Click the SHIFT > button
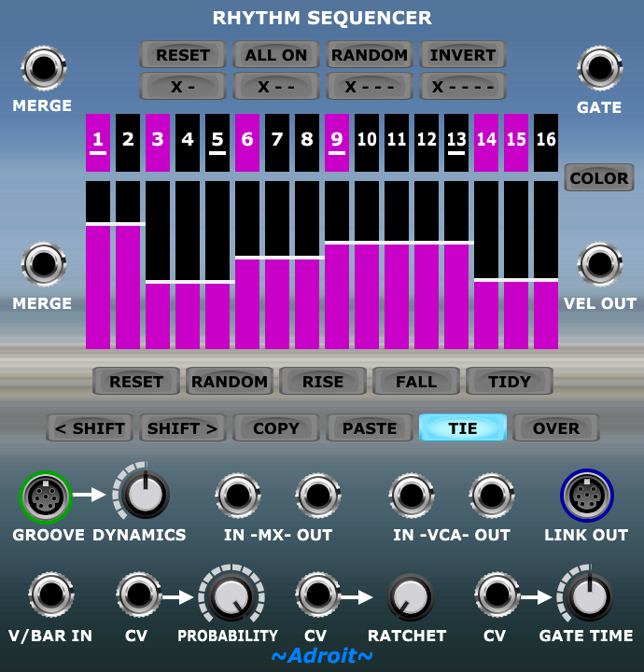Image resolution: width=644 pixels, height=672 pixels. [183, 427]
